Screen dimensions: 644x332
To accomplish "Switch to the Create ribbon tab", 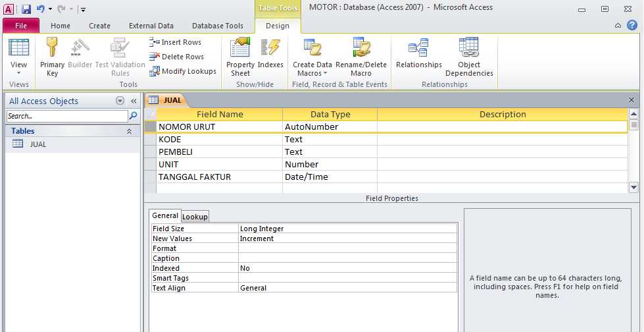I will tap(99, 26).
